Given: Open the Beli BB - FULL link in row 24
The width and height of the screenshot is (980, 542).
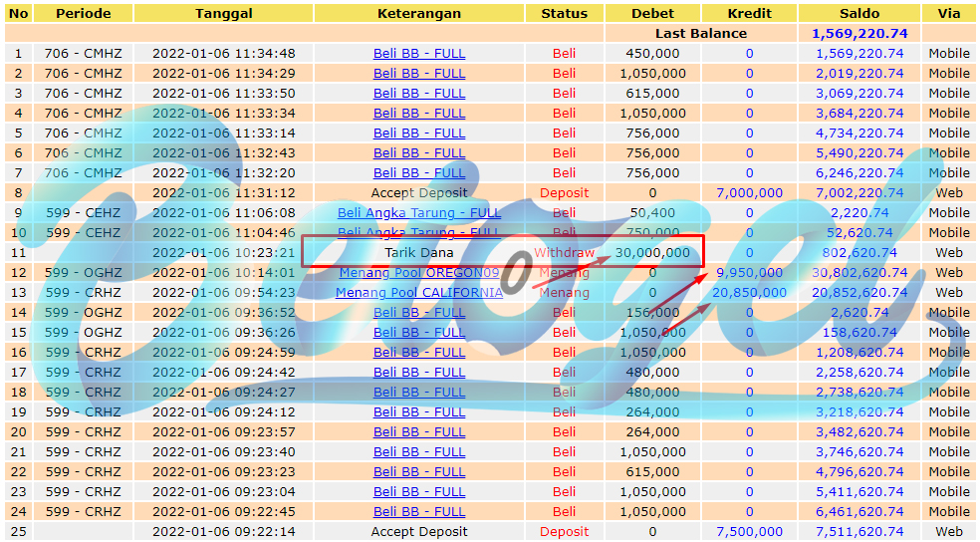Looking at the screenshot, I should 418,512.
